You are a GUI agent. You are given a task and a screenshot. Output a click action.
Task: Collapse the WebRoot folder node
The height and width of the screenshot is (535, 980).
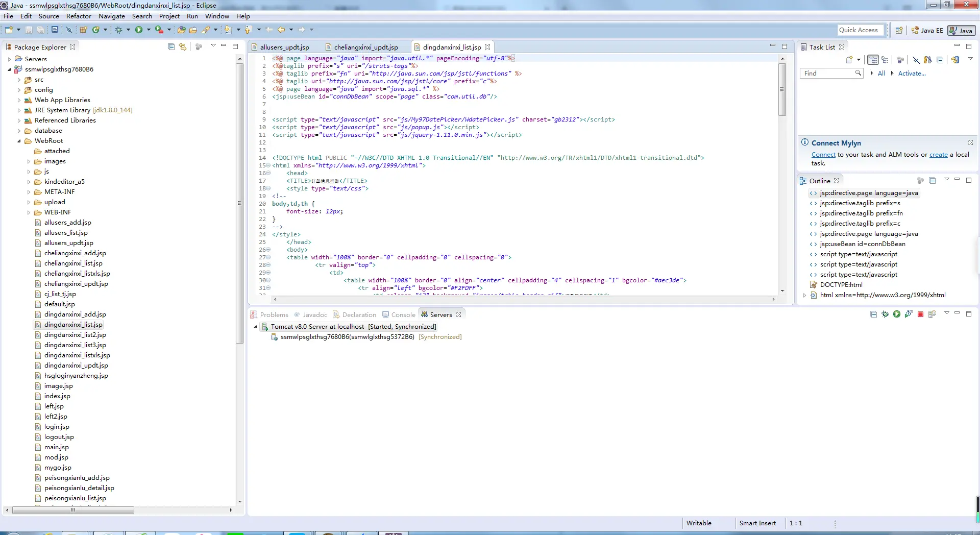click(19, 141)
